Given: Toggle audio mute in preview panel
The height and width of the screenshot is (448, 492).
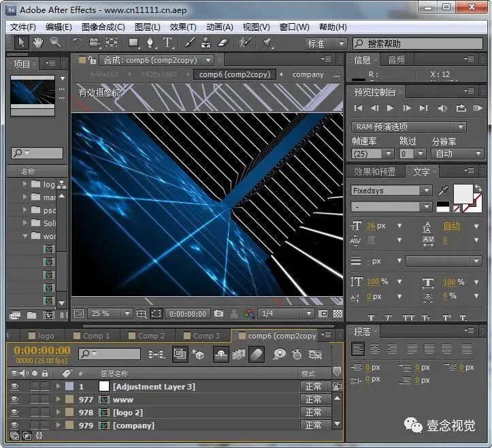Looking at the screenshot, I should (x=442, y=108).
